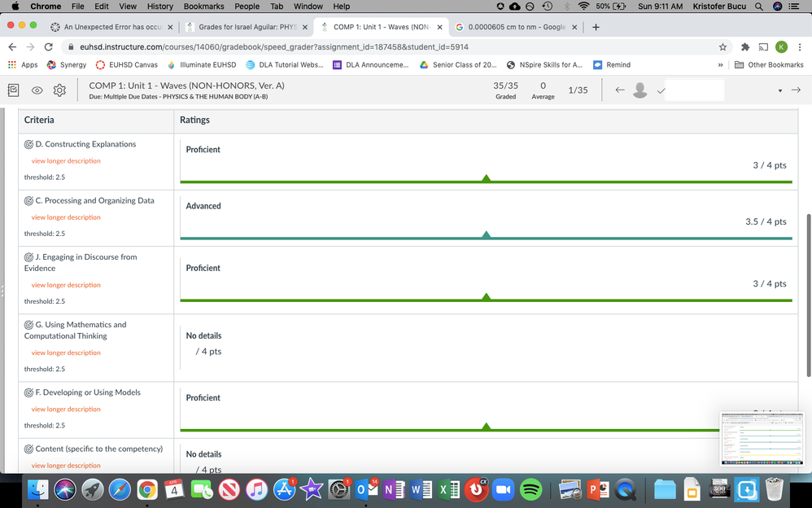The image size is (812, 508).
Task: View longer description for Constructing Explanations
Action: point(66,161)
